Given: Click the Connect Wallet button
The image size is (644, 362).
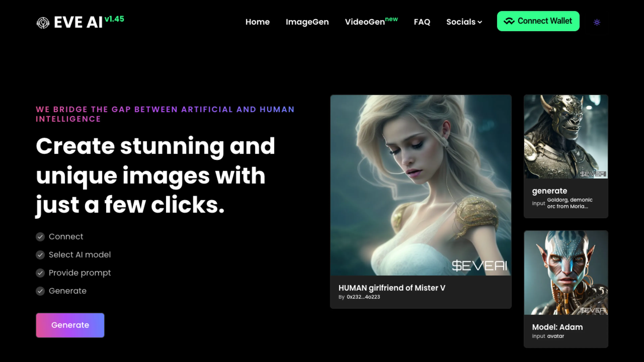Looking at the screenshot, I should tap(538, 21).
